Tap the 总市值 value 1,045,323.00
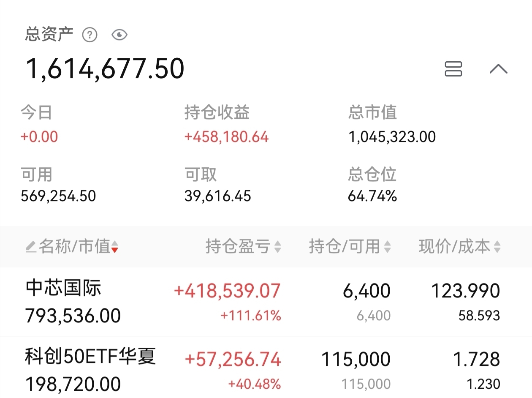Image resolution: width=532 pixels, height=398 pixels. pyautogui.click(x=392, y=137)
